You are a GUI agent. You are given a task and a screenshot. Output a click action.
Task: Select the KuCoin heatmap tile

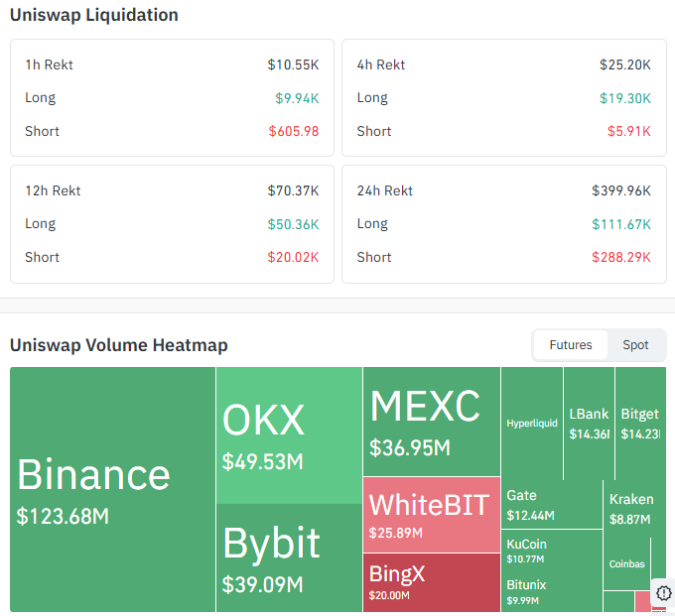tap(552, 552)
